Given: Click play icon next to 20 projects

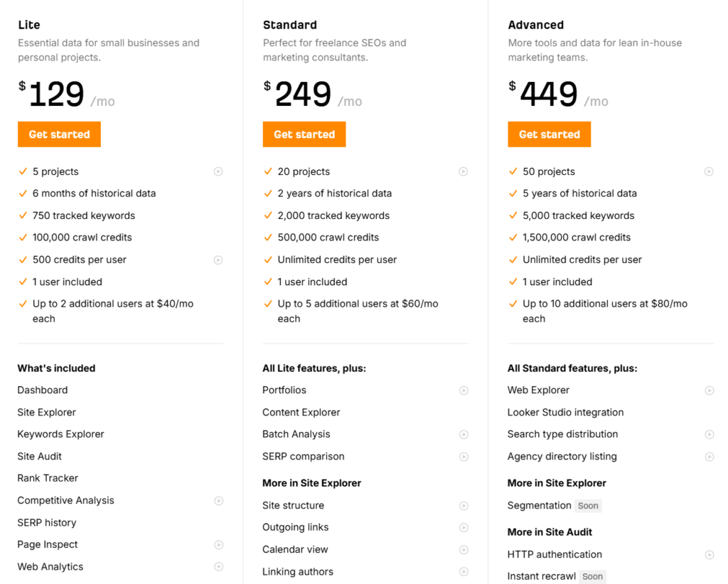Looking at the screenshot, I should pyautogui.click(x=464, y=171).
